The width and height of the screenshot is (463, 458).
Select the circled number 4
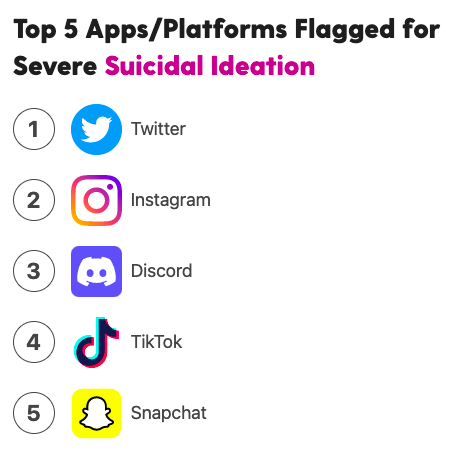pos(34,342)
